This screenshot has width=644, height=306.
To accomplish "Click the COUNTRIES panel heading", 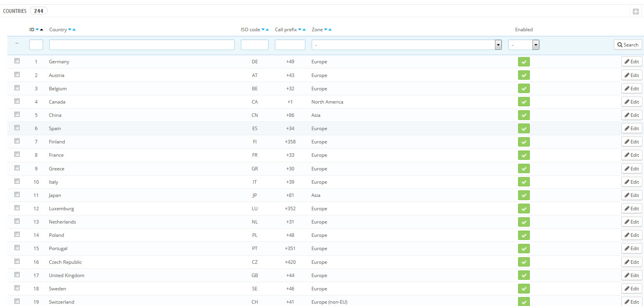I will point(15,11).
